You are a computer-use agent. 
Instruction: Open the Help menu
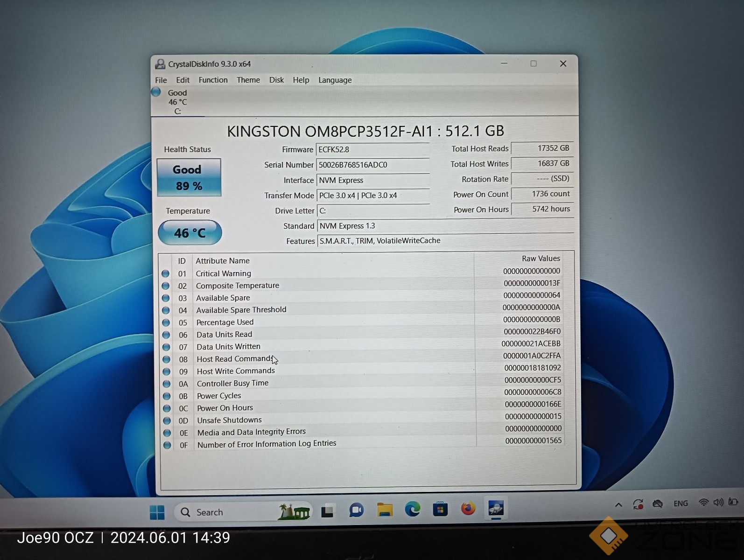click(x=301, y=80)
